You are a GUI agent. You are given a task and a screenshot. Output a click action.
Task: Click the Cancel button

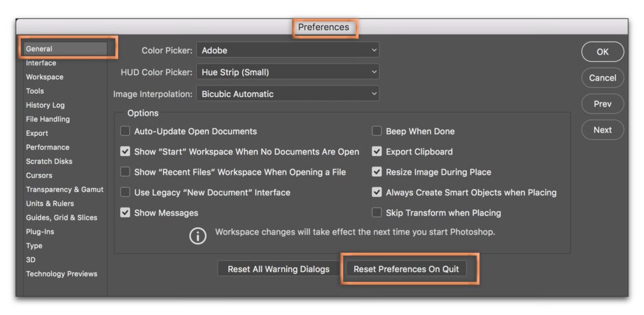click(x=602, y=78)
